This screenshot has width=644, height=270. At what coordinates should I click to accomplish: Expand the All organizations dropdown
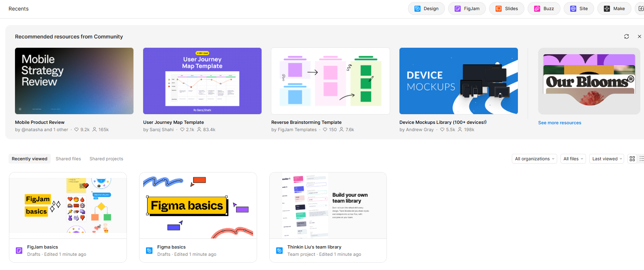point(534,159)
